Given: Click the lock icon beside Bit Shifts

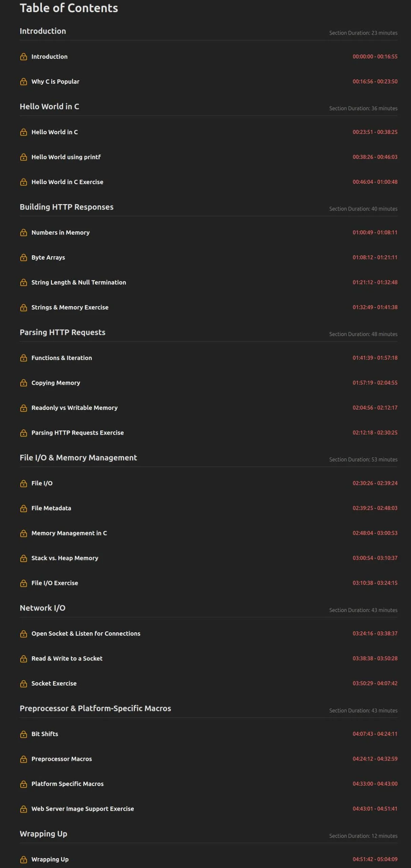Looking at the screenshot, I should point(23,734).
